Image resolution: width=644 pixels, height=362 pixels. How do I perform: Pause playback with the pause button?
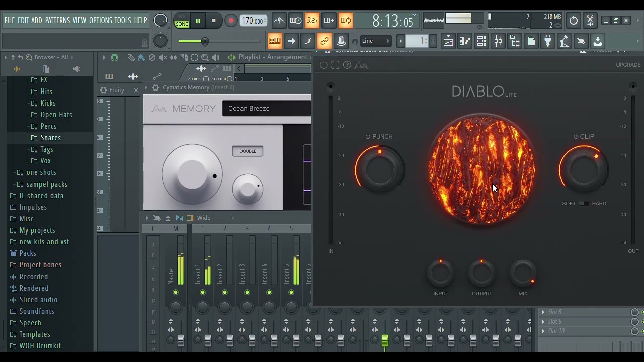(x=198, y=21)
